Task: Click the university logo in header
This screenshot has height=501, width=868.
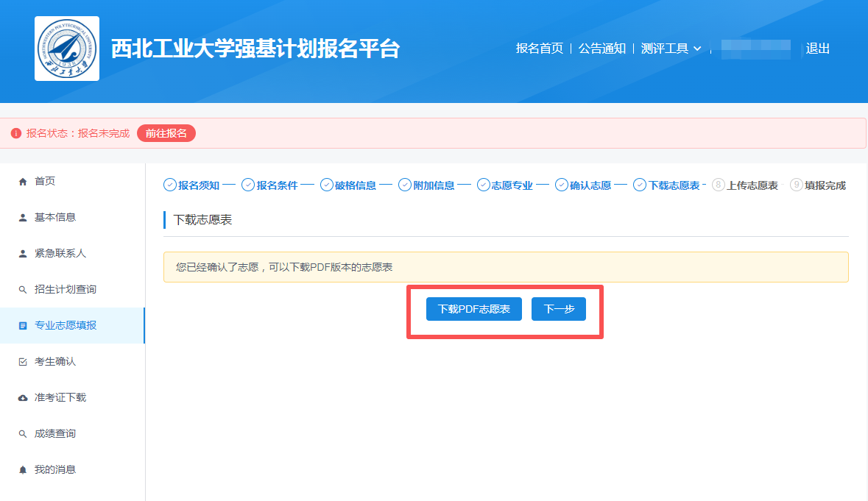Action: pyautogui.click(x=67, y=49)
